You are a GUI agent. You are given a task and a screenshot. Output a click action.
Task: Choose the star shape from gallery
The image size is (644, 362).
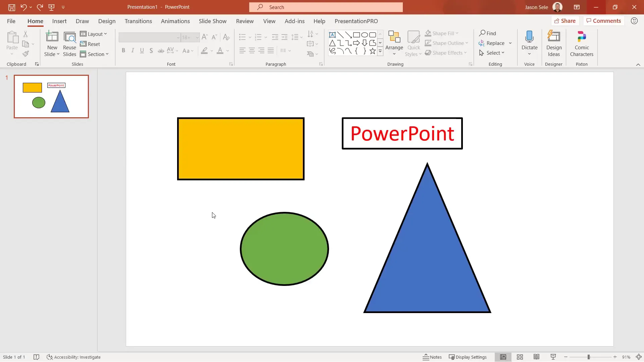coord(372,51)
